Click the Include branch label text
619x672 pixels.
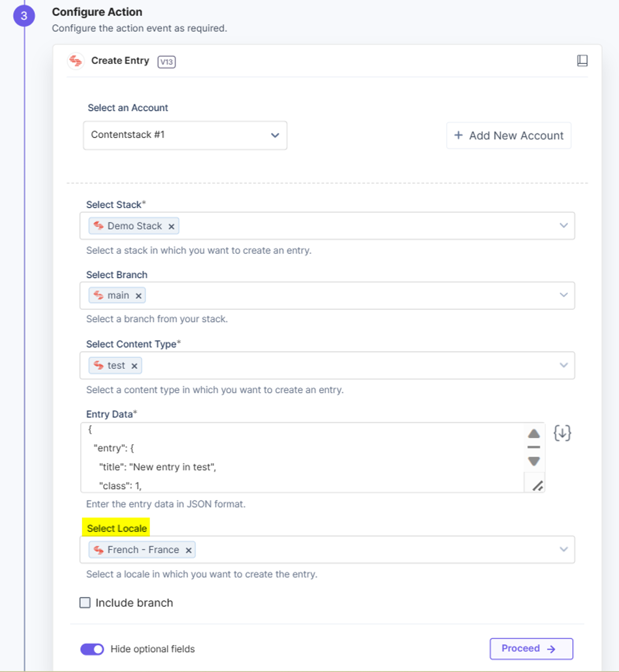click(x=134, y=603)
